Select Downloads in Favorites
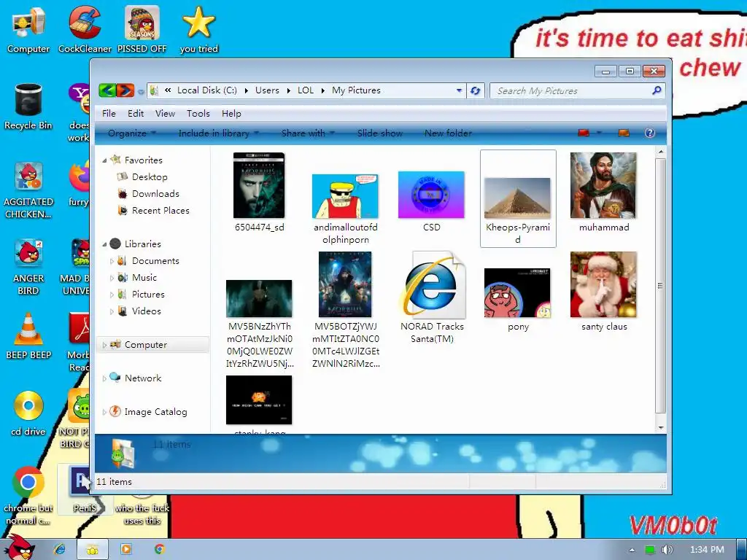Image resolution: width=747 pixels, height=560 pixels. [x=155, y=194]
